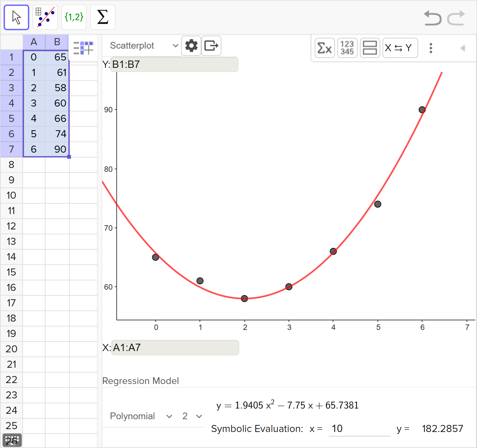Click cell containing 58
The image size is (477, 448).
(57, 88)
